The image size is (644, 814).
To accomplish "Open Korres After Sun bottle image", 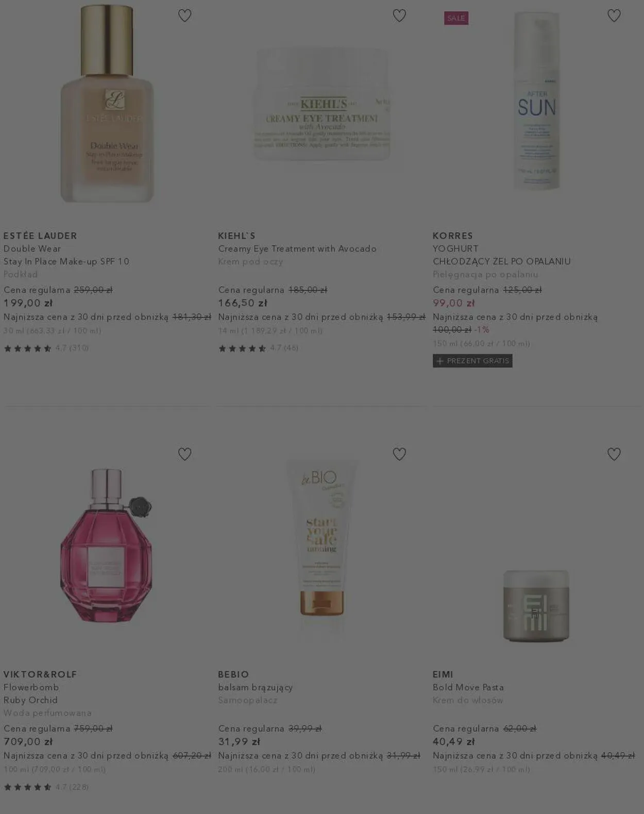I will pyautogui.click(x=536, y=101).
